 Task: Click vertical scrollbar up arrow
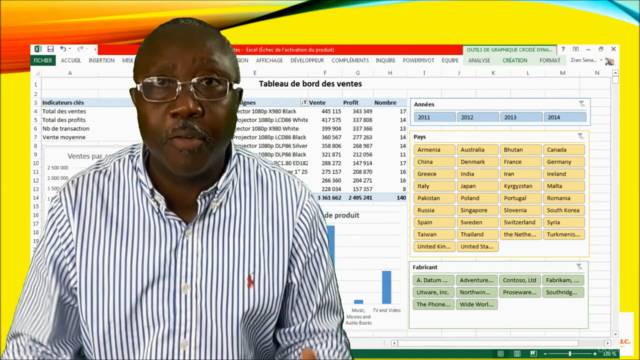point(615,73)
